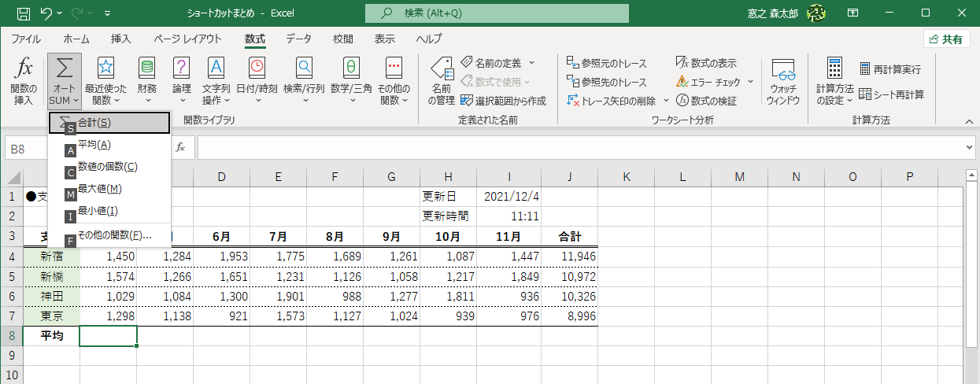
Task: Click the 神田 branch cell
Action: tap(52, 296)
